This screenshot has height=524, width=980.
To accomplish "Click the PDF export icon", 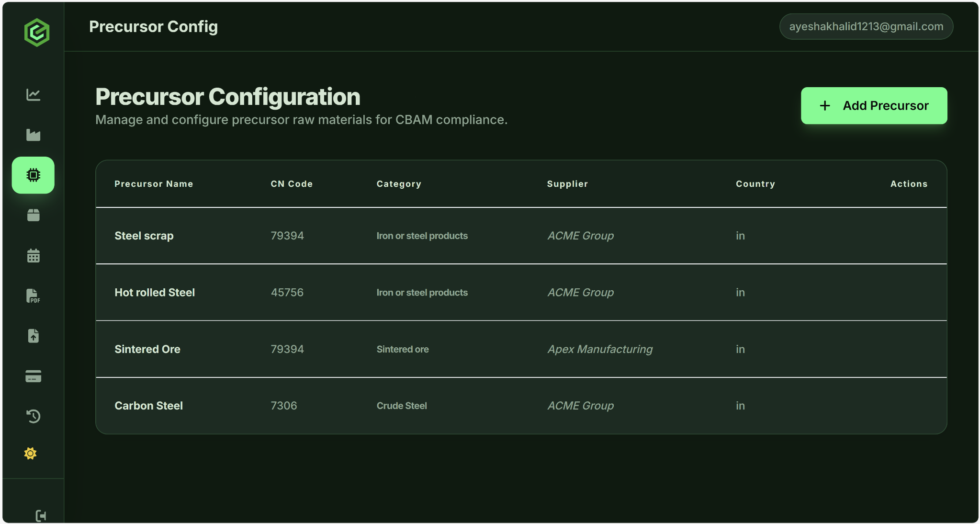I will [x=33, y=296].
